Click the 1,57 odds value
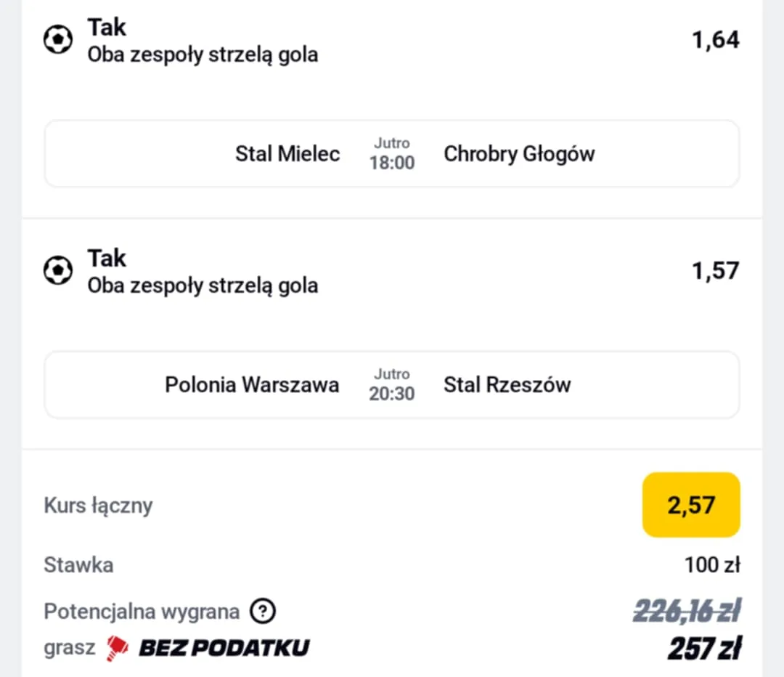The height and width of the screenshot is (677, 784). pos(715,271)
